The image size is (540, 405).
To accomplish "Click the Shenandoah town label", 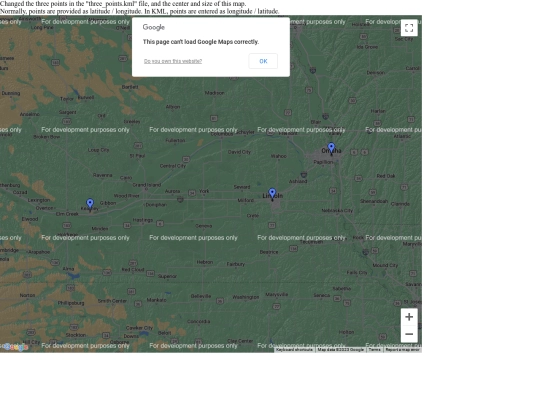I will (374, 201).
